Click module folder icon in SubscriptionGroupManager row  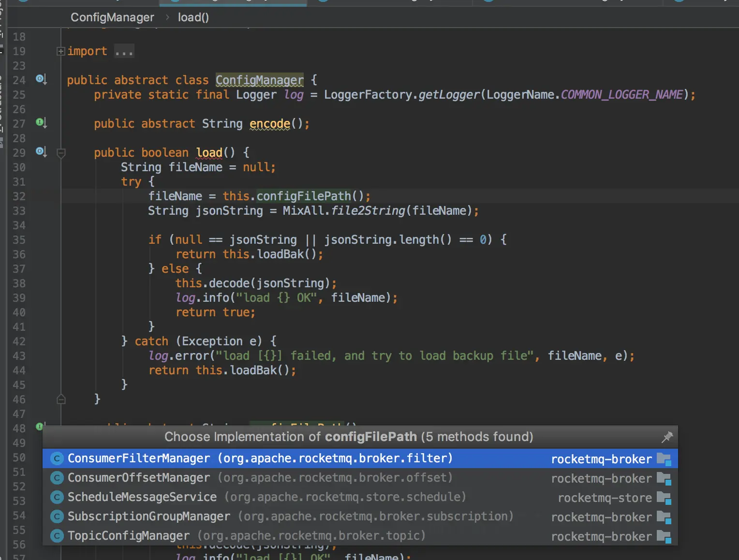(x=664, y=517)
